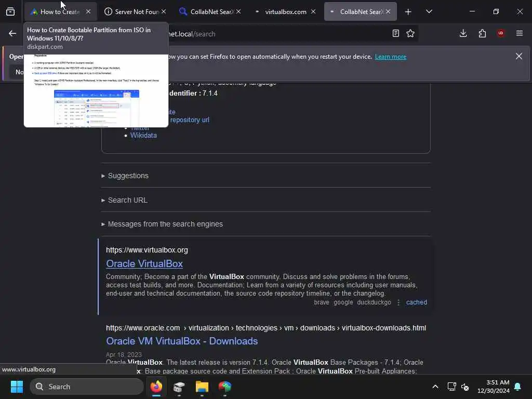
Task: Click the 'brave' engine label
Action: click(321, 302)
